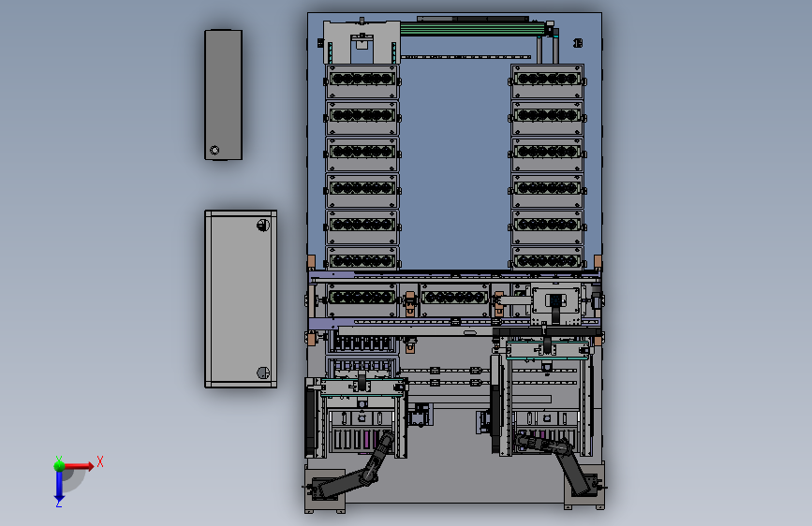The height and width of the screenshot is (526, 812).
Task: Select the top tray in the right tray stack
Action: coord(547,81)
